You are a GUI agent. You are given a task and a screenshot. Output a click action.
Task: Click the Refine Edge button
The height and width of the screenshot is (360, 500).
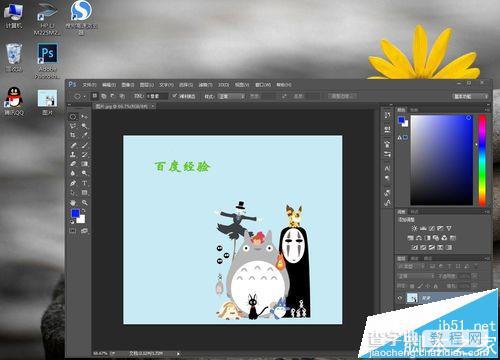click(x=342, y=96)
